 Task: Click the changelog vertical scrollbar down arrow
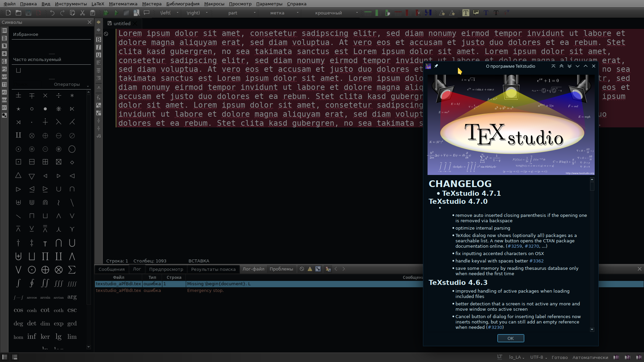coord(592,330)
